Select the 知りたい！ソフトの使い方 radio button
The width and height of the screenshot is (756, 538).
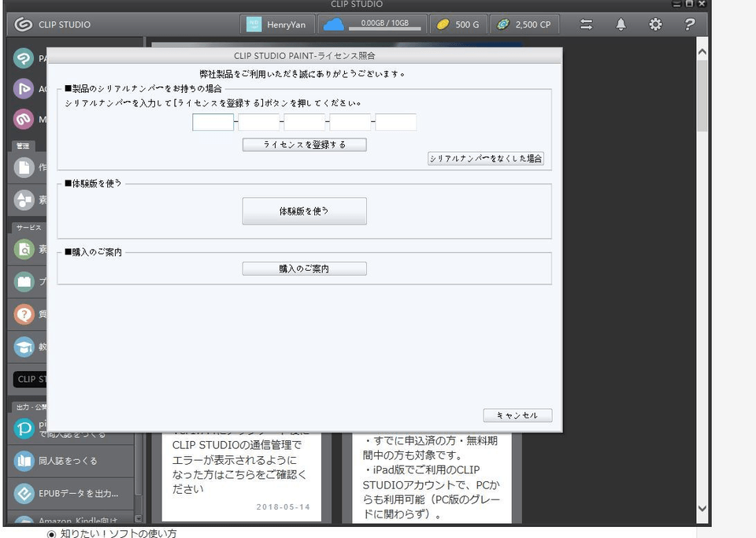pyautogui.click(x=52, y=533)
